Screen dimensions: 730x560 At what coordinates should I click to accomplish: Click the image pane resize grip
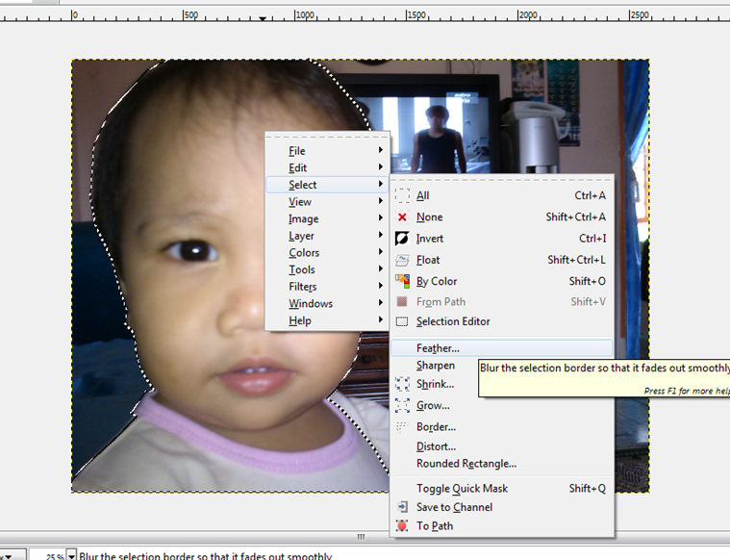point(362,537)
